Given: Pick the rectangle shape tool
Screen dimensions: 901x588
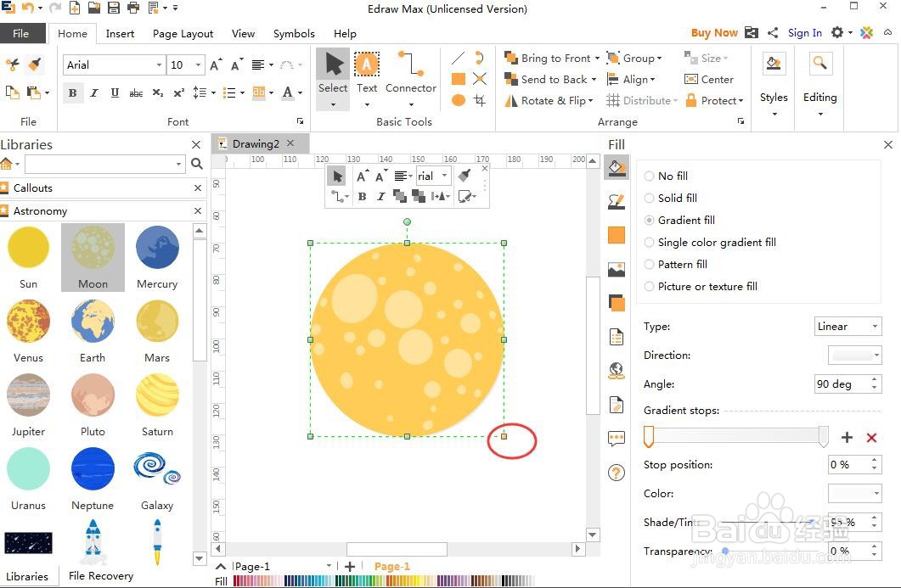Looking at the screenshot, I should click(x=458, y=79).
